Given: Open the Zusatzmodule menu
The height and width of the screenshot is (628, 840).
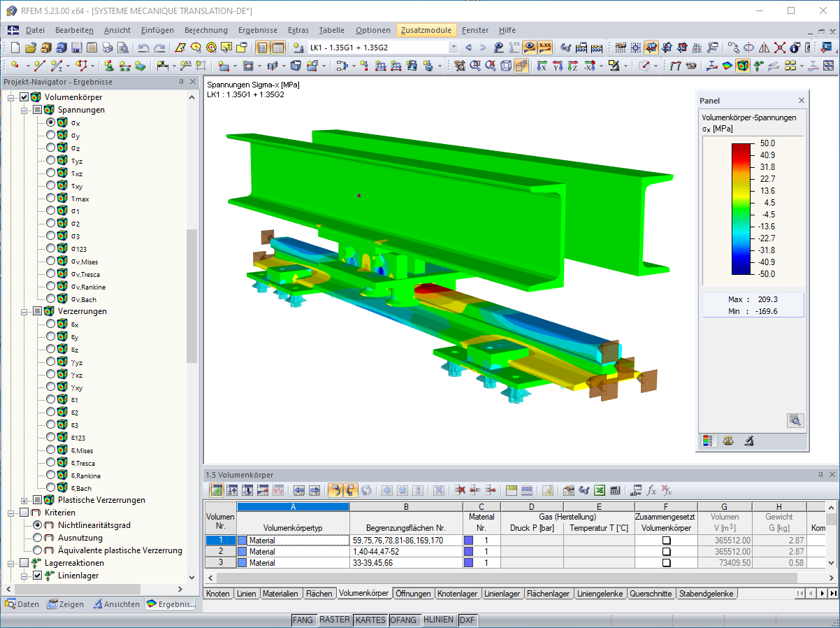Looking at the screenshot, I should [427, 30].
